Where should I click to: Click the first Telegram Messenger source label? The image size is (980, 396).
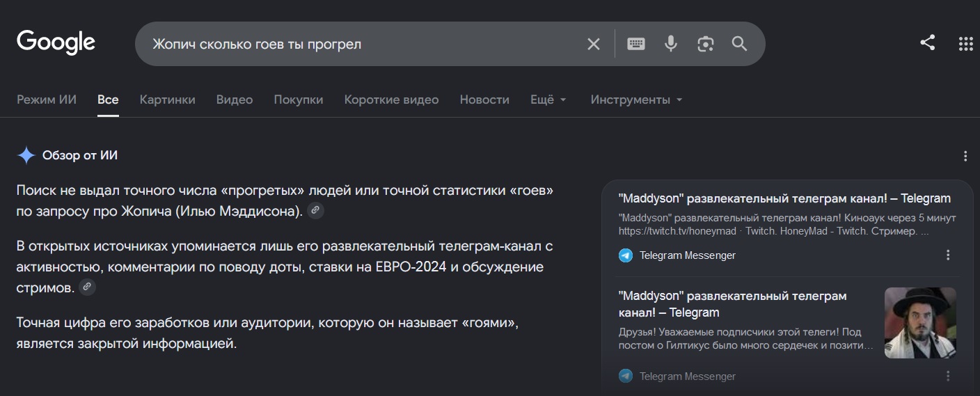point(688,255)
